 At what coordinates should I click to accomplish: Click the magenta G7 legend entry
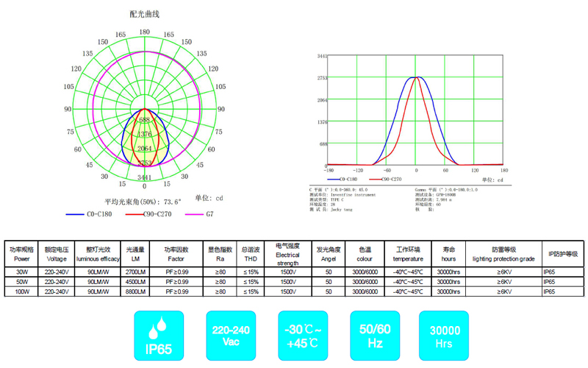[x=201, y=214]
